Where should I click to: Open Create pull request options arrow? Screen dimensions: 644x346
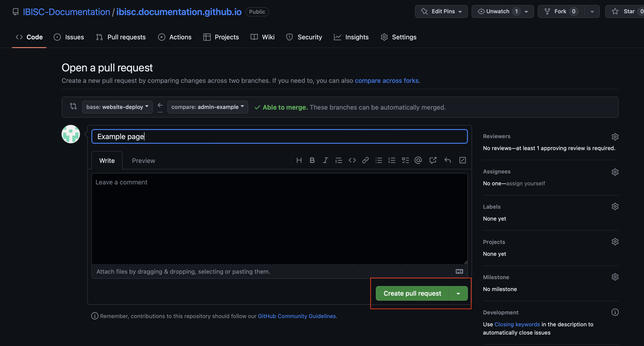(x=458, y=294)
